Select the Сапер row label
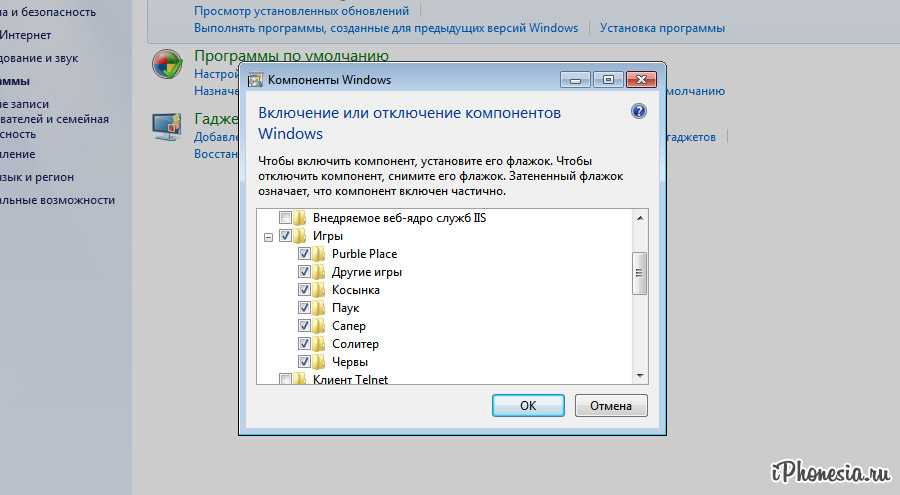Screen dimensions: 900x495 point(348,326)
